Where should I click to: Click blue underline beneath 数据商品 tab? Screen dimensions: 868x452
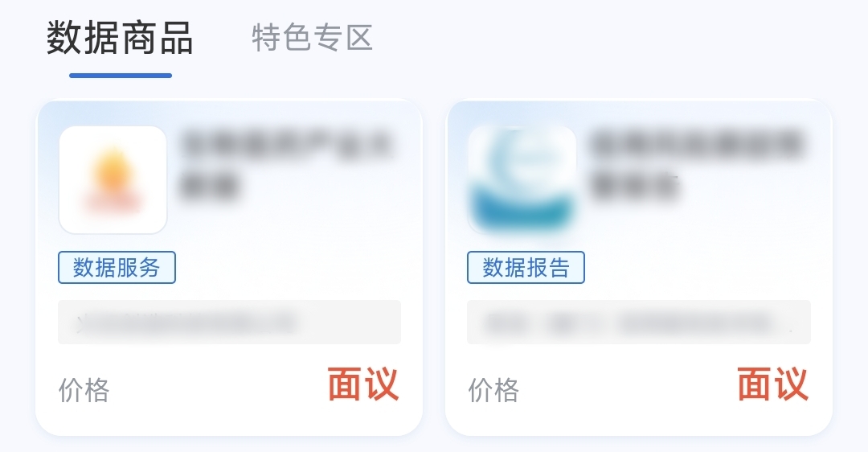[121, 76]
